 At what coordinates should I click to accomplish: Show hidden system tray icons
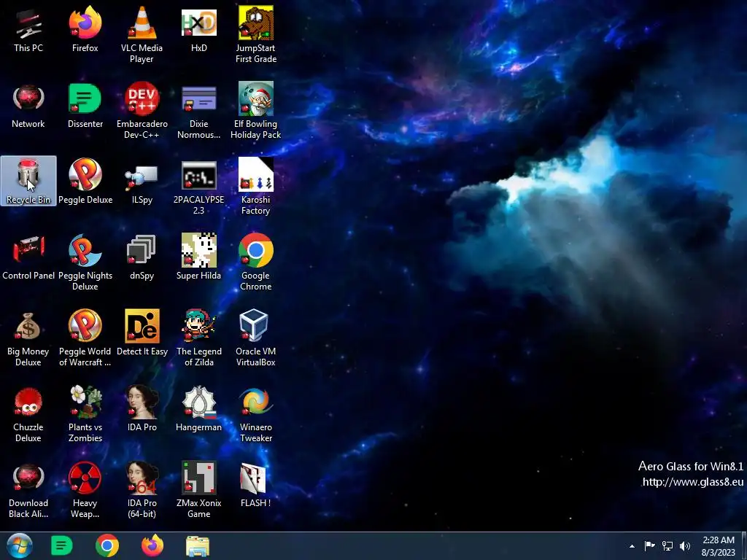click(x=632, y=546)
